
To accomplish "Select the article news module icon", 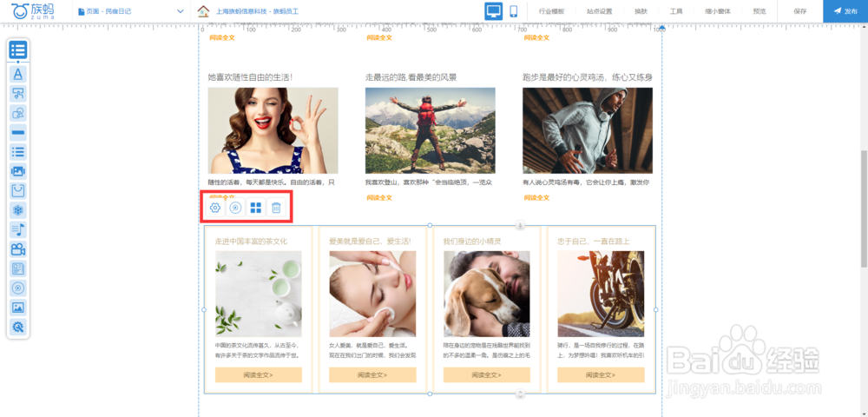I will pos(18,268).
